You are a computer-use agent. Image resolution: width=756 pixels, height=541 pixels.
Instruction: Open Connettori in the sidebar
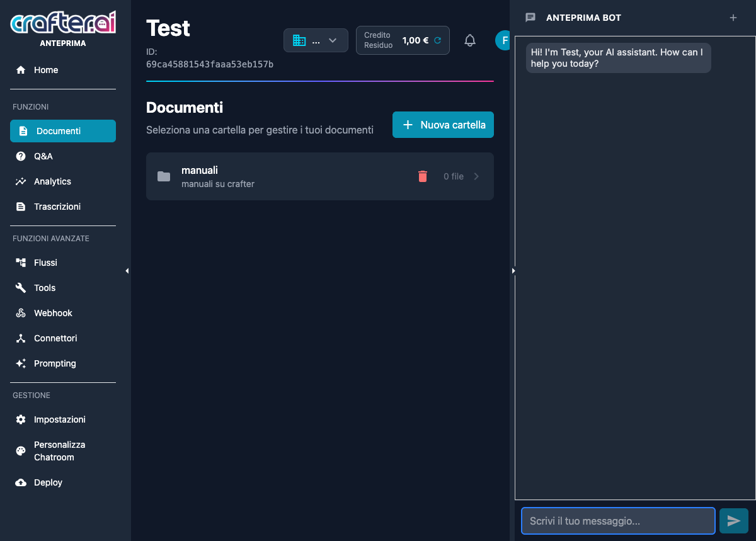click(63, 338)
